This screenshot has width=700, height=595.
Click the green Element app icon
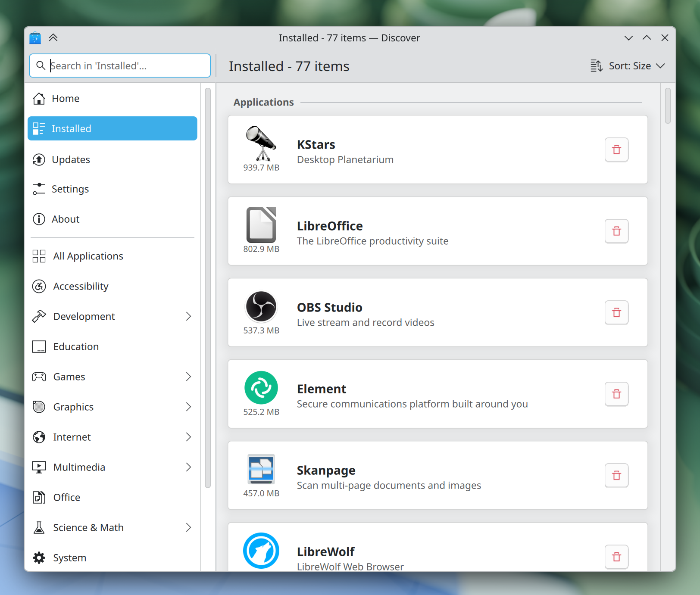[261, 388]
